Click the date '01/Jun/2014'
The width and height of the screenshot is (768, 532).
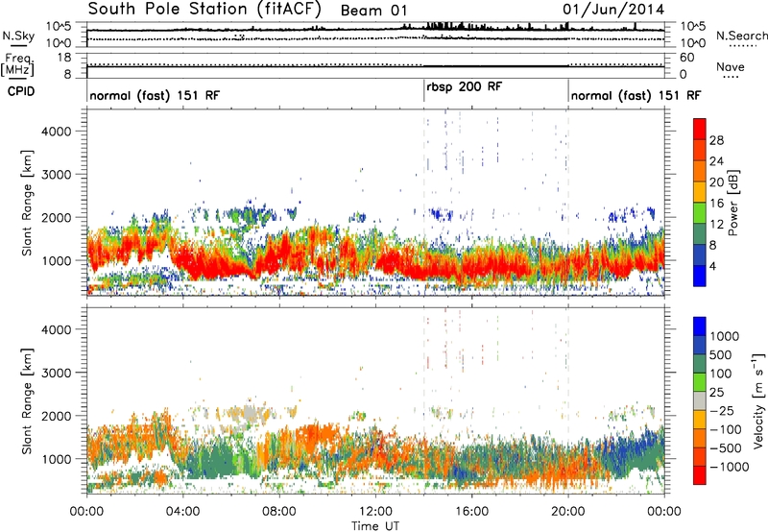coord(613,10)
